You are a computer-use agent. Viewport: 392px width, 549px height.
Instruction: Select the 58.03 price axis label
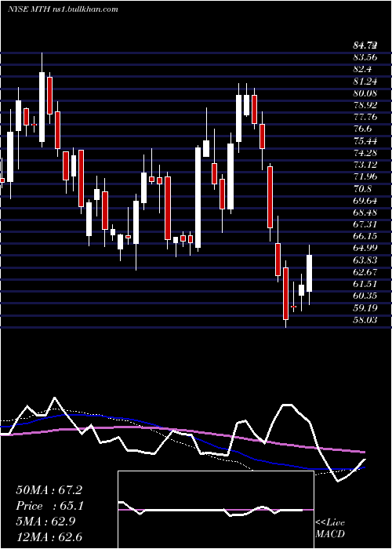[365, 320]
